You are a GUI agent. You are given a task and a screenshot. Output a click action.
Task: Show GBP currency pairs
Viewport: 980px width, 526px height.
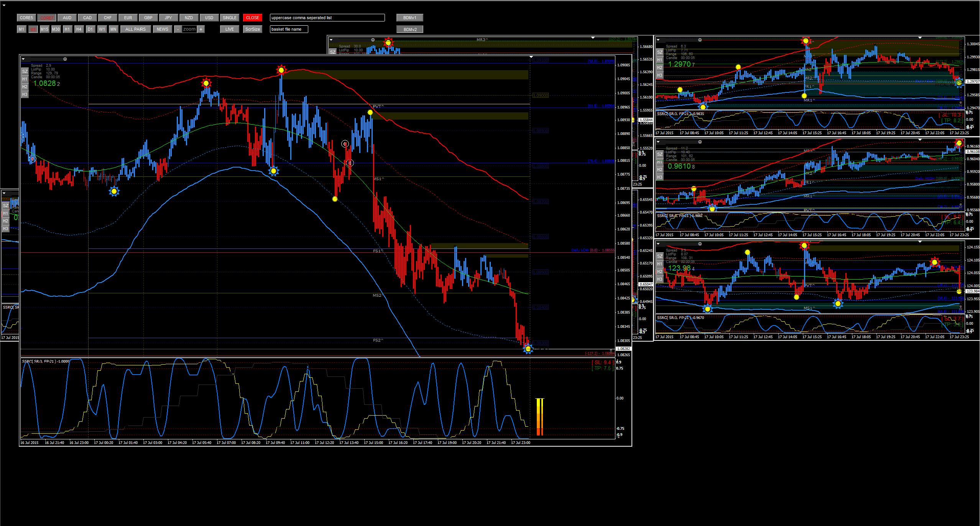148,18
